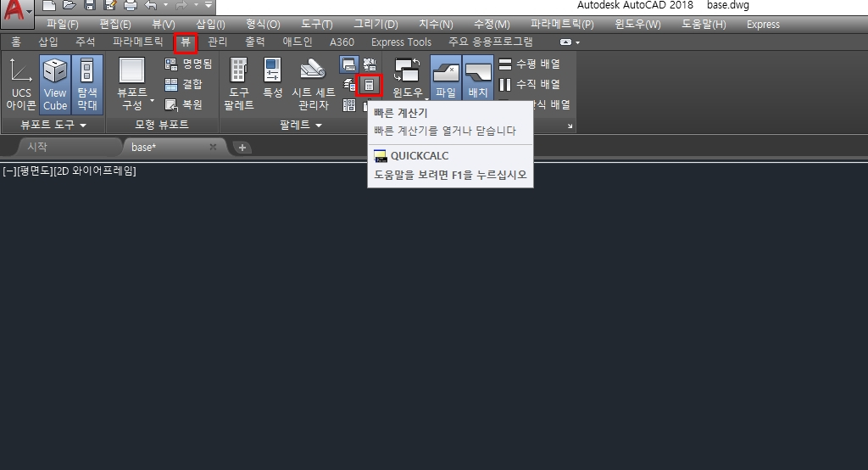Click the Save floppy disk icon

(90, 6)
